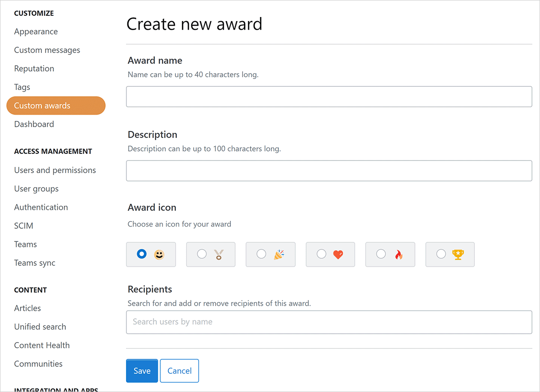The image size is (540, 392).
Task: Open the Reputation settings page
Action: click(34, 69)
